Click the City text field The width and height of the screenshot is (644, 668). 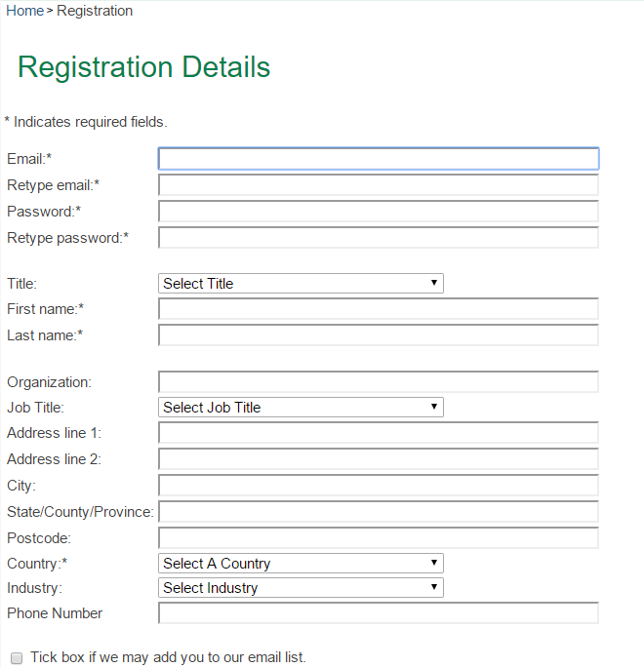378,486
